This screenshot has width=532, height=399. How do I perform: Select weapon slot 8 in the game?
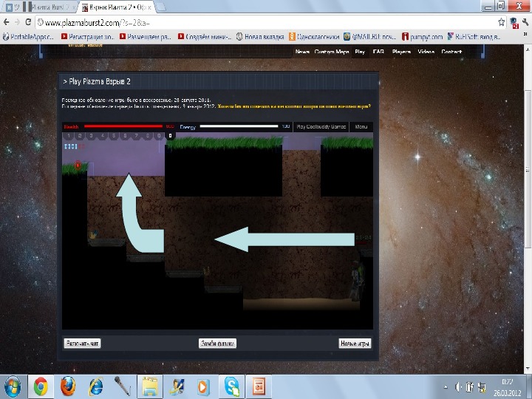click(148, 136)
